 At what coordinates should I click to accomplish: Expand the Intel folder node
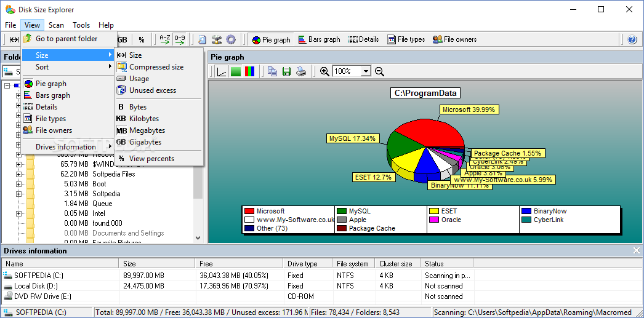[18, 214]
